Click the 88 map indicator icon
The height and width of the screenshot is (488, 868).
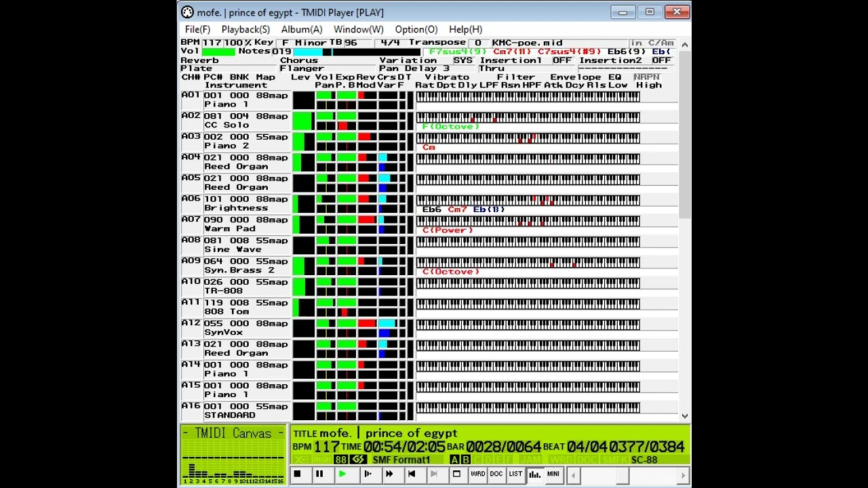[x=340, y=460]
